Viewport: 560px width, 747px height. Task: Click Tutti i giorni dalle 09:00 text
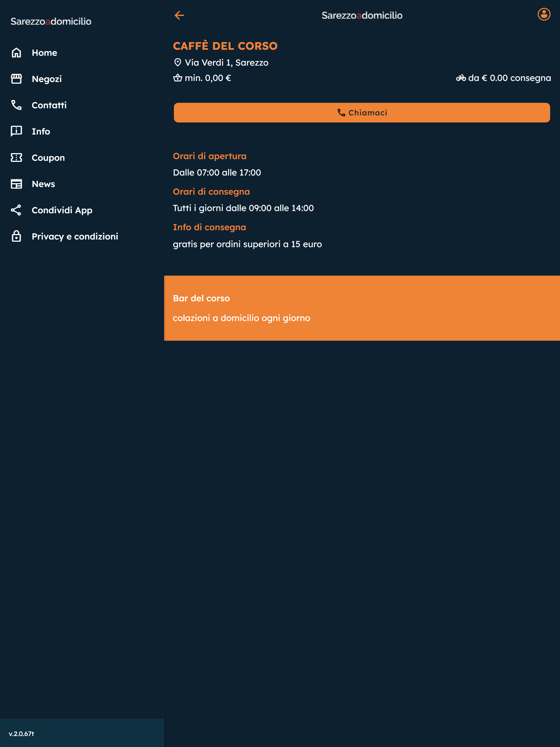pyautogui.click(x=243, y=208)
